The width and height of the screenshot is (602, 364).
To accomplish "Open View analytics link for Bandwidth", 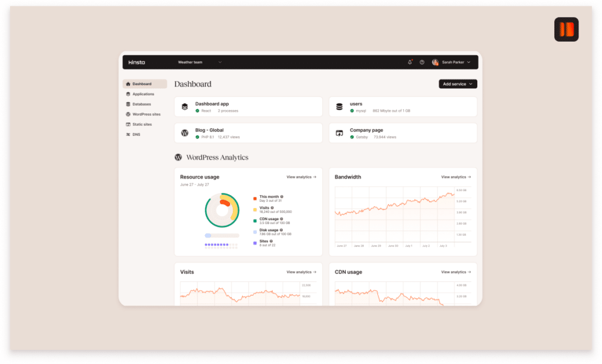I will click(x=456, y=176).
